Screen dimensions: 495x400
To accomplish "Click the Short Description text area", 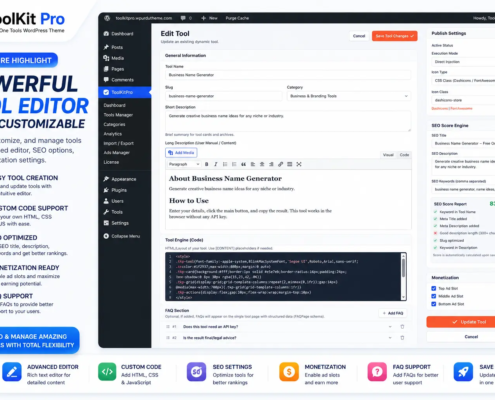I will pyautogui.click(x=288, y=121).
